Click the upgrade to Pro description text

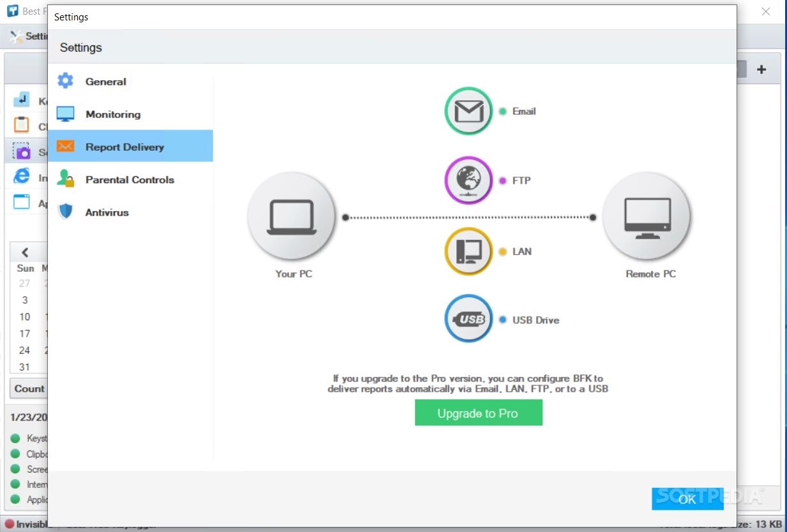pos(468,383)
